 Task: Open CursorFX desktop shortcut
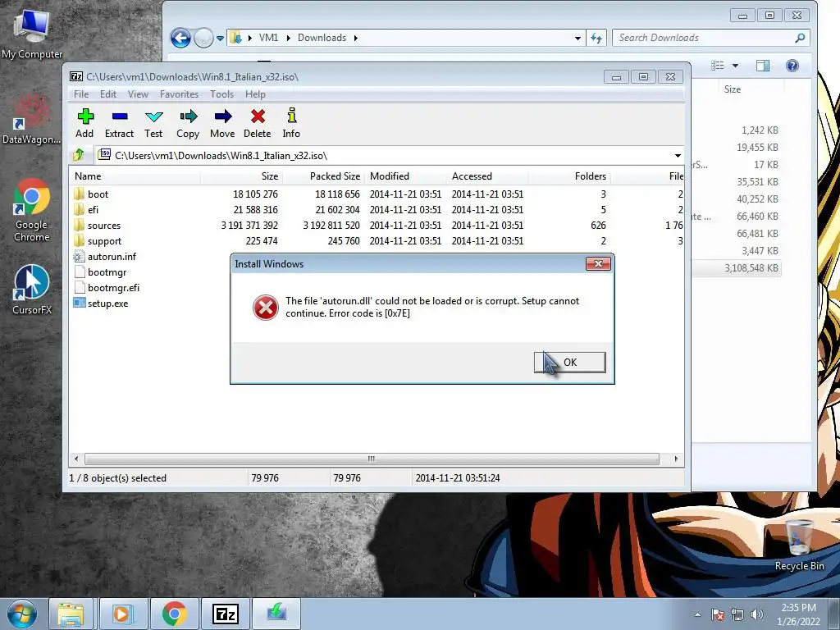32,290
